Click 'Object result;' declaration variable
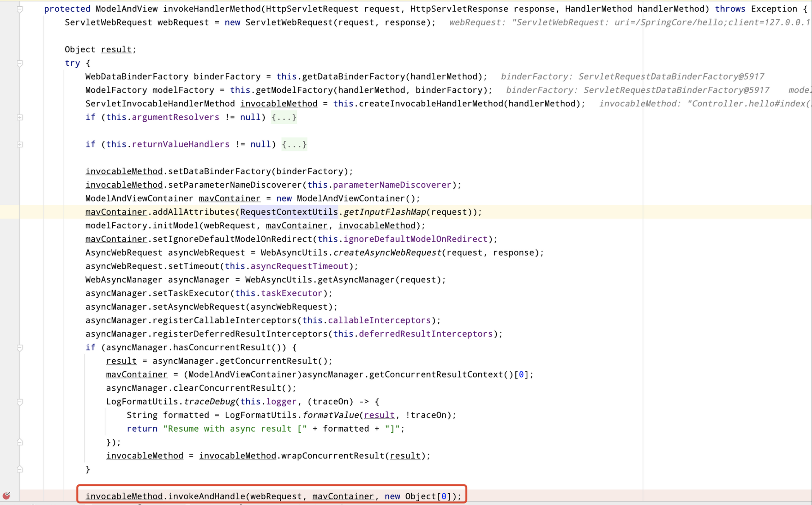Viewport: 812px width, 505px height. (x=116, y=49)
